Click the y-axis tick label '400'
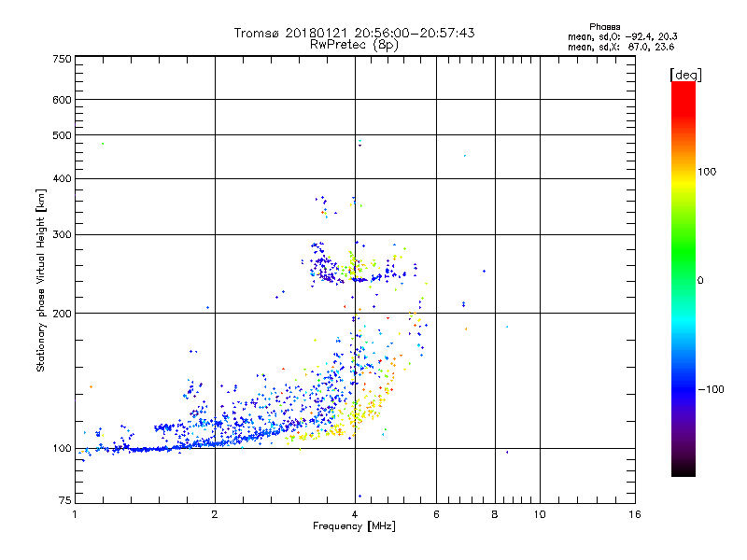This screenshot has width=747, height=560. point(62,178)
